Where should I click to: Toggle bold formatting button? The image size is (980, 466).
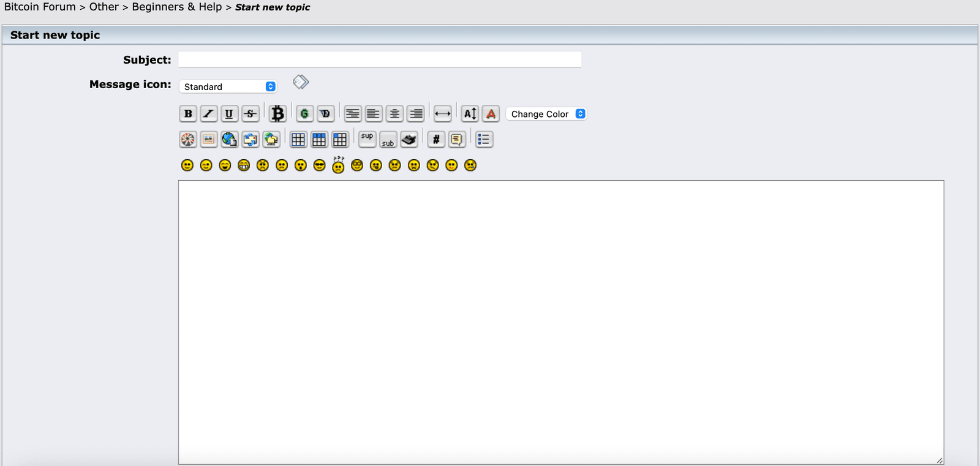(x=188, y=114)
